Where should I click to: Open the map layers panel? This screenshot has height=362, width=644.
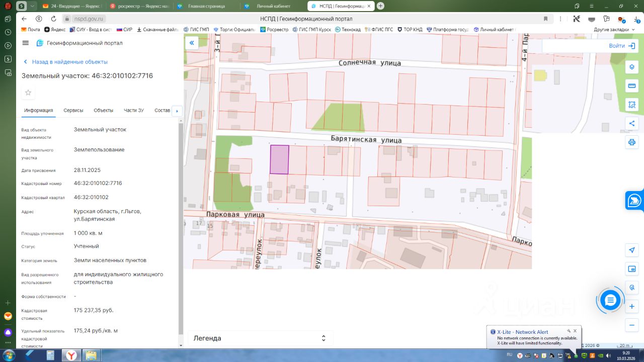pyautogui.click(x=632, y=67)
